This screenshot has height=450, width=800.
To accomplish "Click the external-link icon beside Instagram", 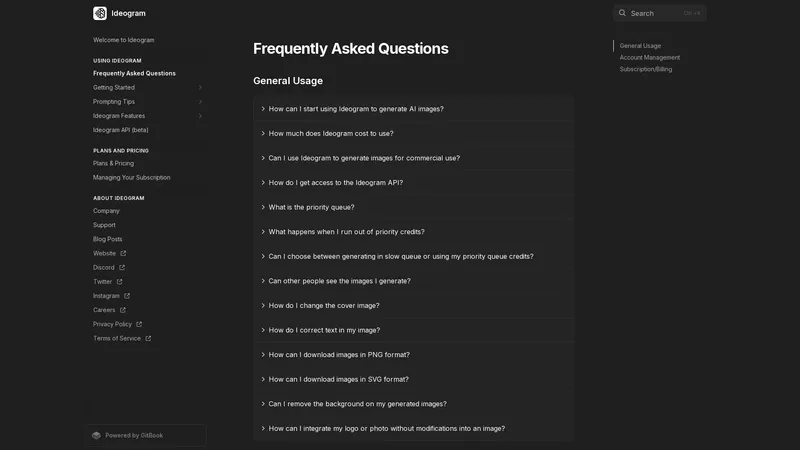I will click(127, 296).
